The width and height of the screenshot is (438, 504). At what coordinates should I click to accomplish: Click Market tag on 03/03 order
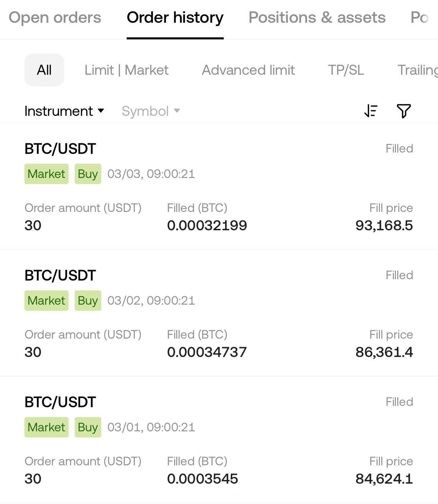pyautogui.click(x=47, y=174)
